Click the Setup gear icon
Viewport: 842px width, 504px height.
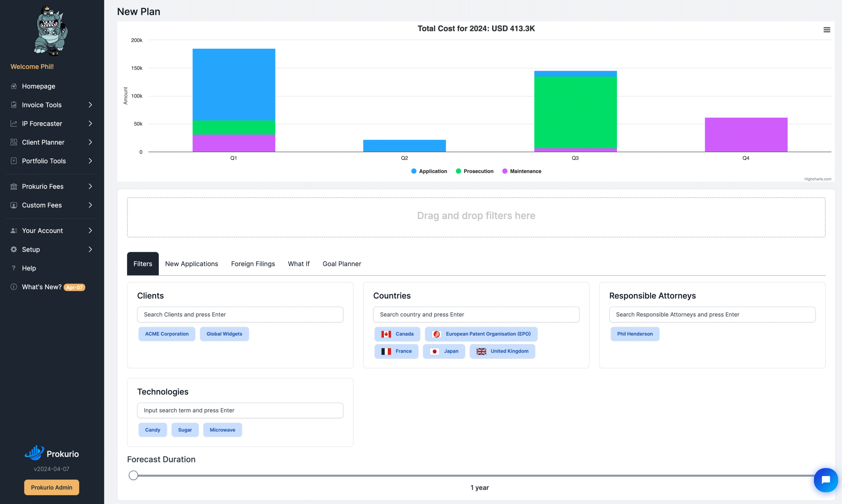click(x=13, y=249)
